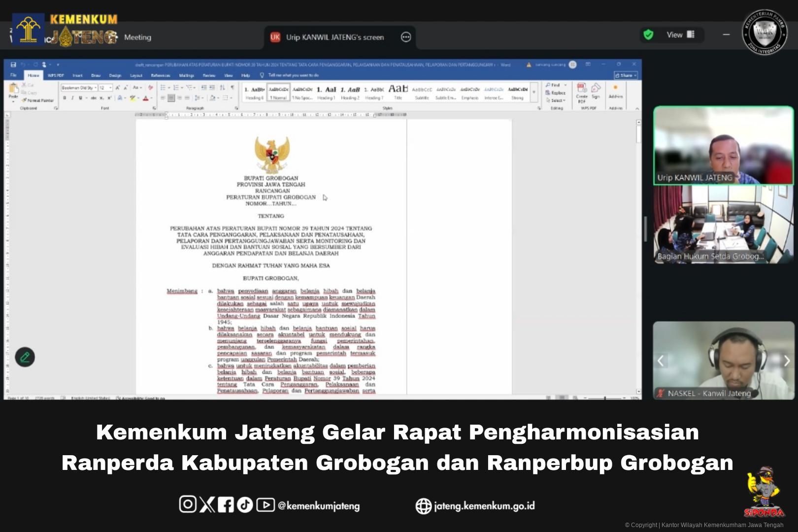The image size is (798, 532).
Task: Toggle bold formatting
Action: (x=65, y=98)
